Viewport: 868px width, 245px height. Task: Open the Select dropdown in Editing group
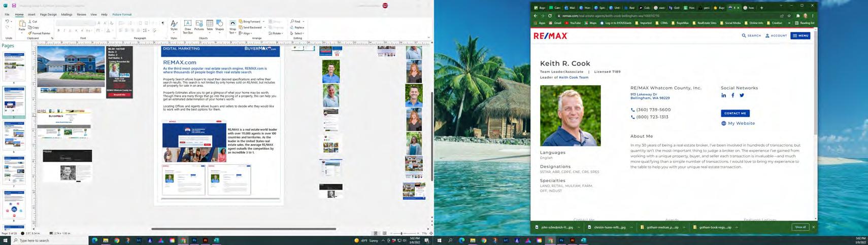click(297, 33)
